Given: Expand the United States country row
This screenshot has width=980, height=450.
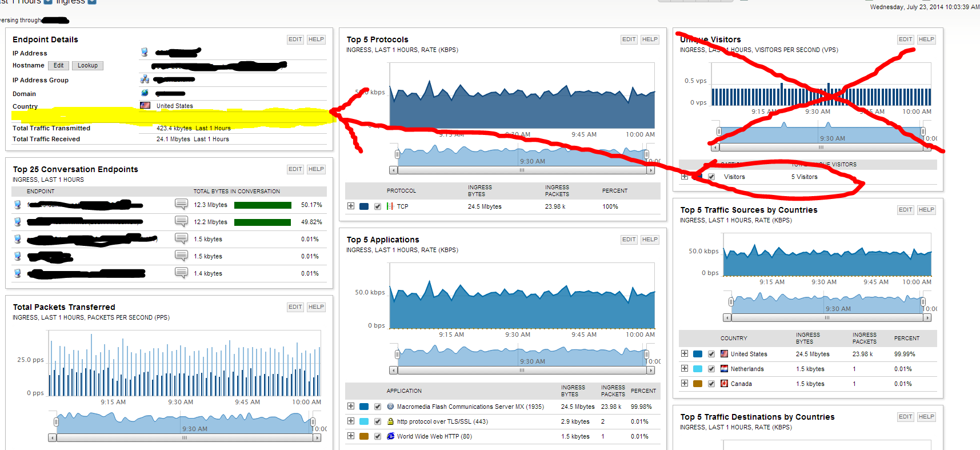Looking at the screenshot, I should click(x=685, y=353).
